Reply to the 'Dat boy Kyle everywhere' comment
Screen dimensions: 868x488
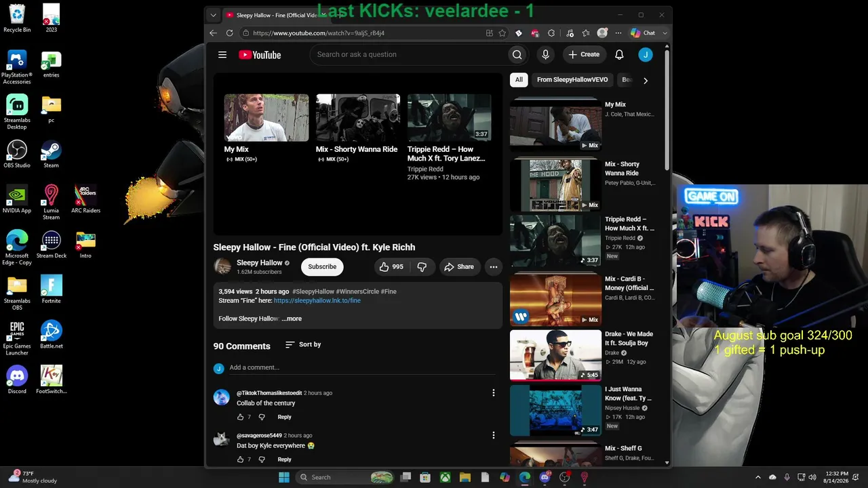(x=284, y=460)
